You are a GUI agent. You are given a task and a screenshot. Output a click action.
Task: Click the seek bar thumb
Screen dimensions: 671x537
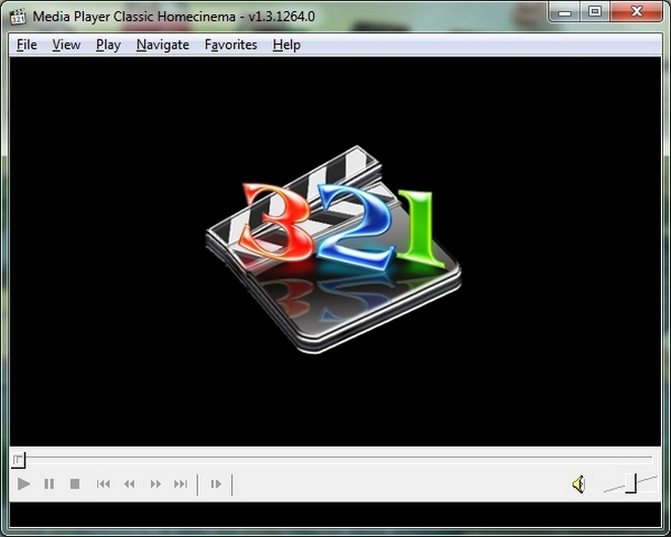(x=17, y=460)
